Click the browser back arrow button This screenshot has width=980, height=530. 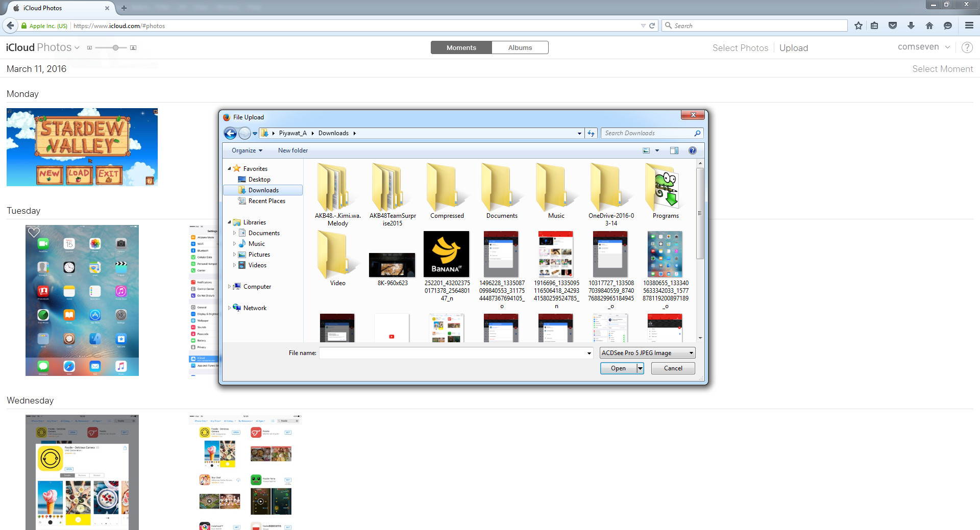10,26
